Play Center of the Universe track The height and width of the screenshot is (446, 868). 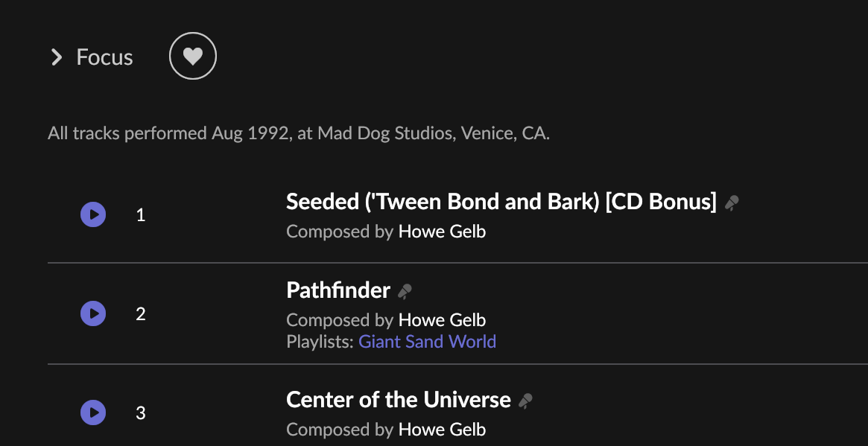tap(93, 412)
